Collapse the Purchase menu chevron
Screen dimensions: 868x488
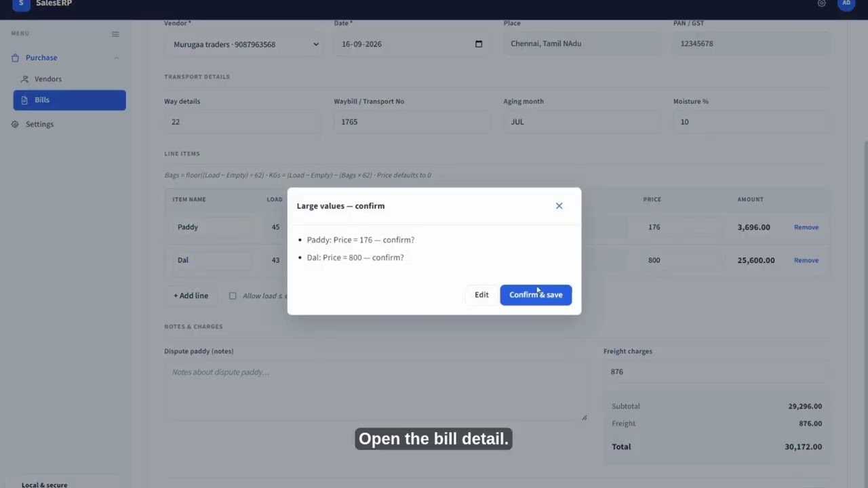(117, 58)
